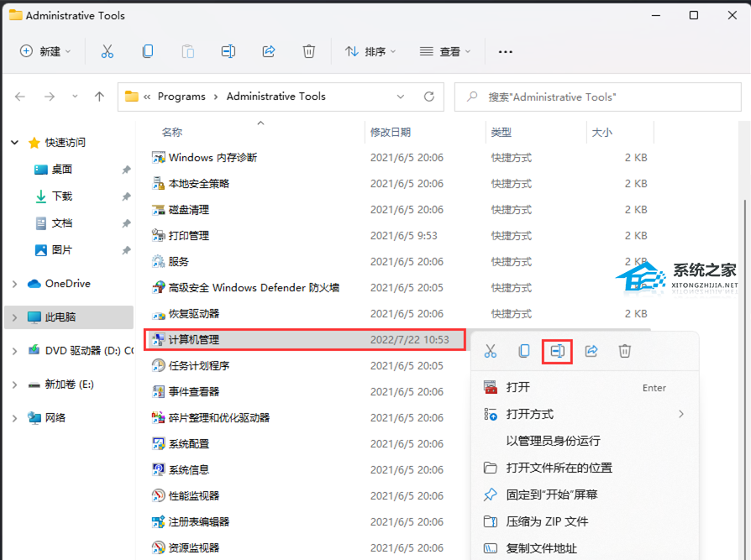This screenshot has width=751, height=560.
Task: Click the highlighted Rename icon in the context menu
Action: tap(557, 351)
